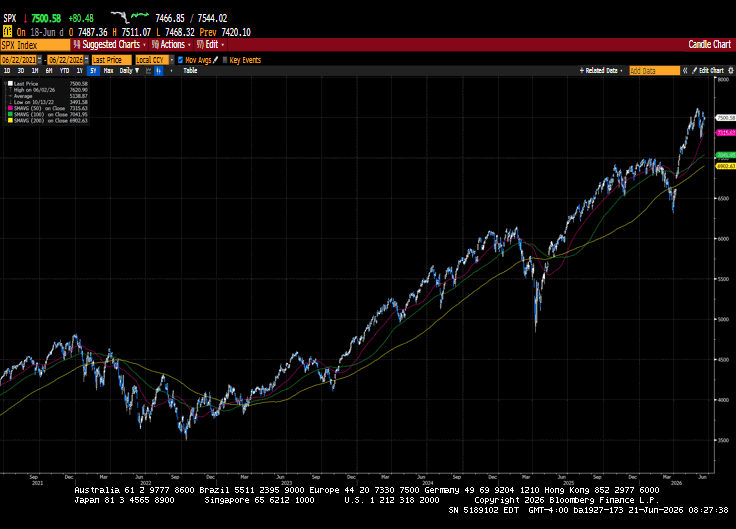Click the magenta 7315.63 axis tag
This screenshot has width=736, height=529.
click(726, 133)
